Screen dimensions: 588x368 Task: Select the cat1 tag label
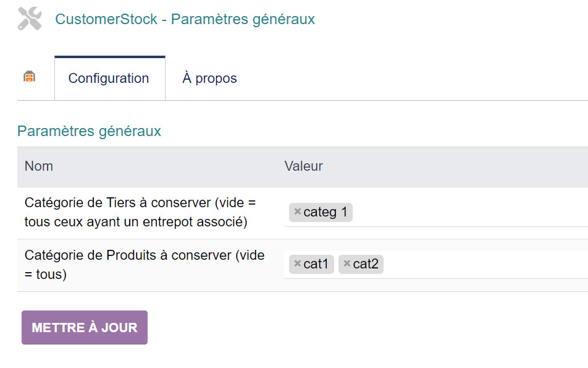click(316, 265)
